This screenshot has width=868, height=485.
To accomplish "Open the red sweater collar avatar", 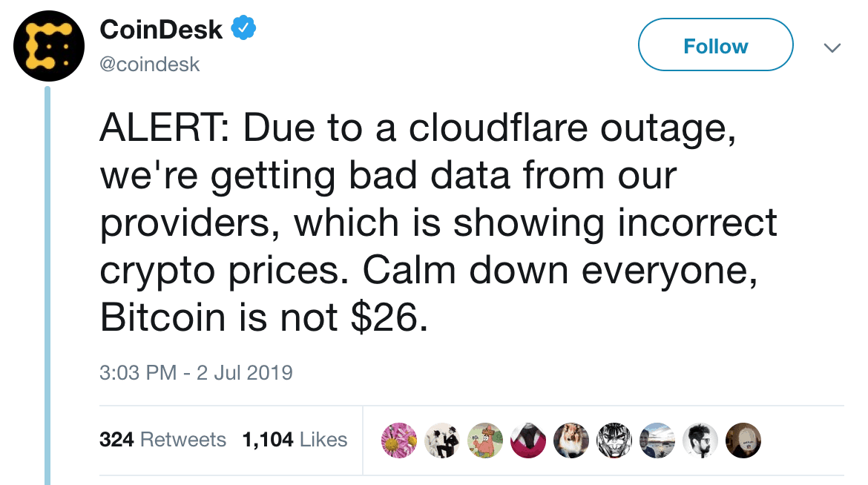I will (x=528, y=441).
